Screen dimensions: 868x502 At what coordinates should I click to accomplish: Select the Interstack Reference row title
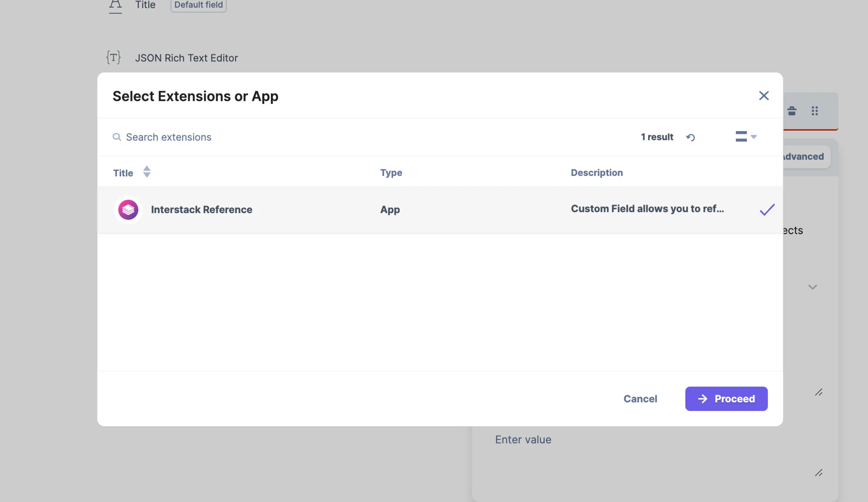pos(201,209)
